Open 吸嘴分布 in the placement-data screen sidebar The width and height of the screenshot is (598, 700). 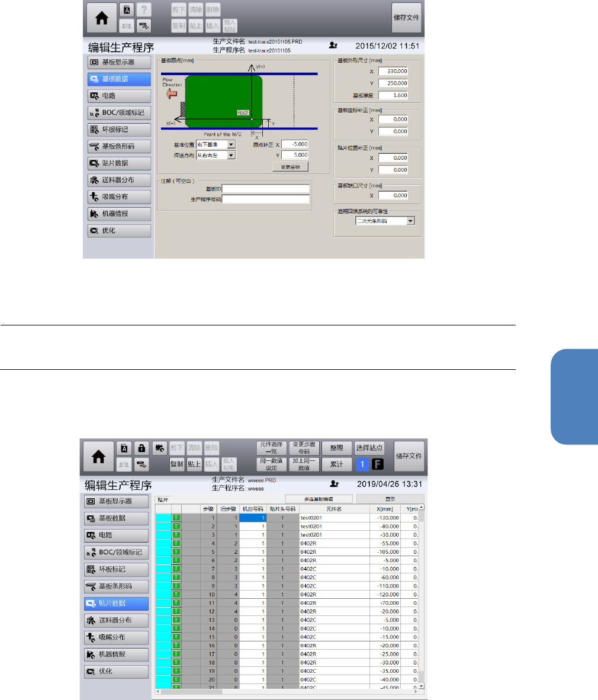[116, 637]
